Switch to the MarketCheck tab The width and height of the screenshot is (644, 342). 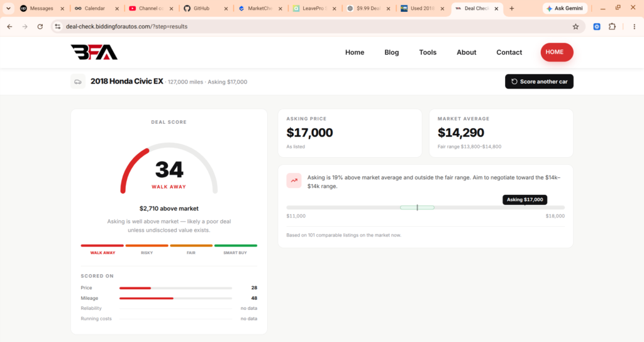[x=259, y=8]
